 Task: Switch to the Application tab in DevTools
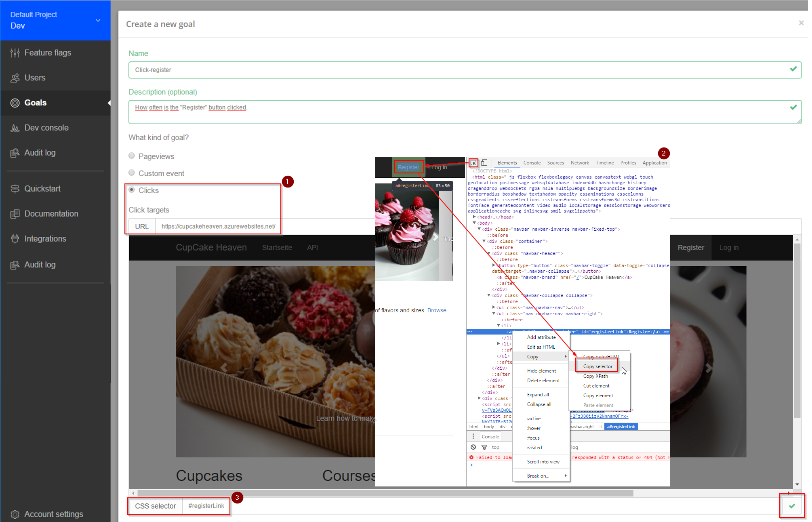click(x=654, y=163)
